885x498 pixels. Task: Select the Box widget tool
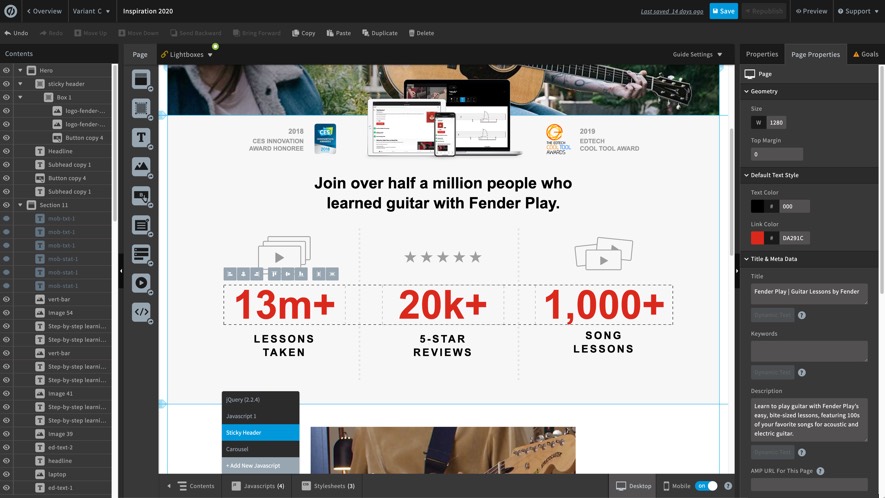tap(141, 108)
